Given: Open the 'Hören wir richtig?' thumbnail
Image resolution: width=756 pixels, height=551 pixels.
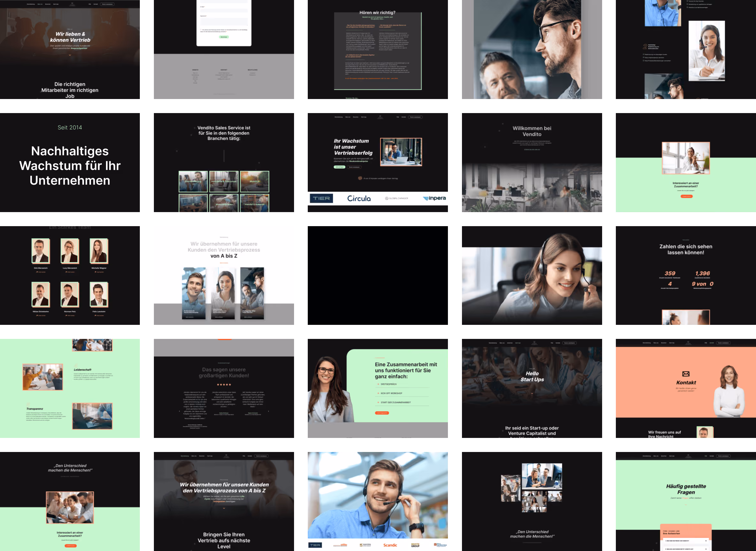Looking at the screenshot, I should point(378,50).
